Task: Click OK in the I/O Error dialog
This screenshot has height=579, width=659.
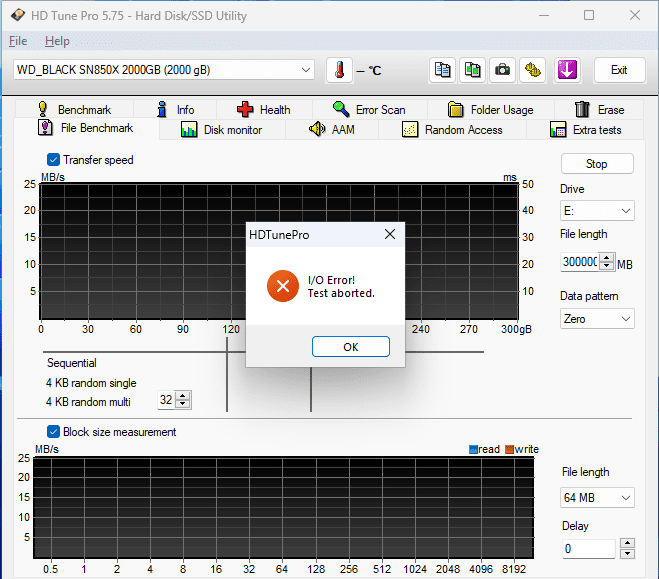Action: 351,347
